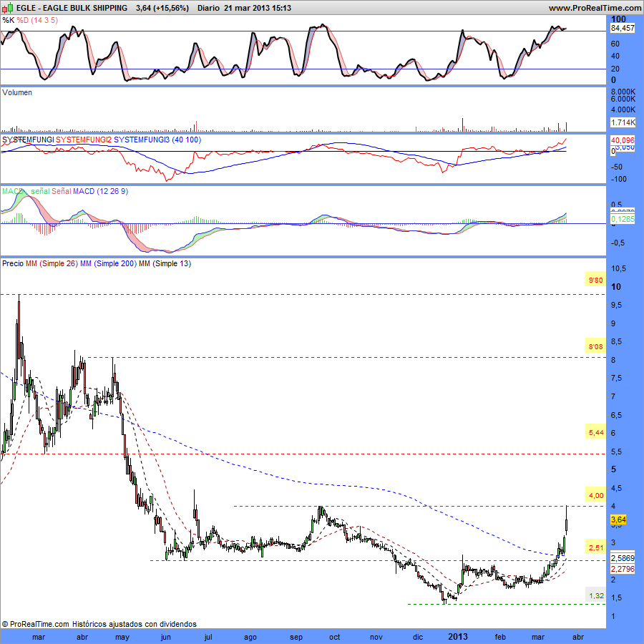Click the MM (Simple 200) label
644x644 pixels.
tap(108, 263)
